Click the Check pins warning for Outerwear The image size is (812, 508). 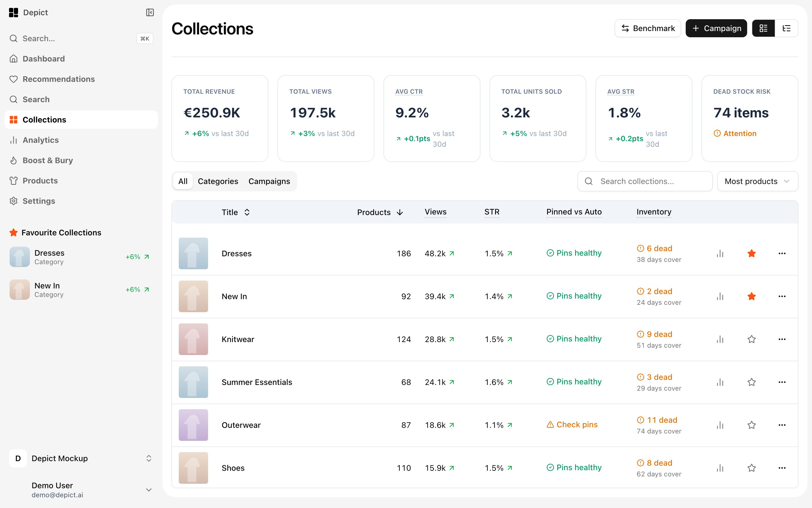(x=572, y=425)
